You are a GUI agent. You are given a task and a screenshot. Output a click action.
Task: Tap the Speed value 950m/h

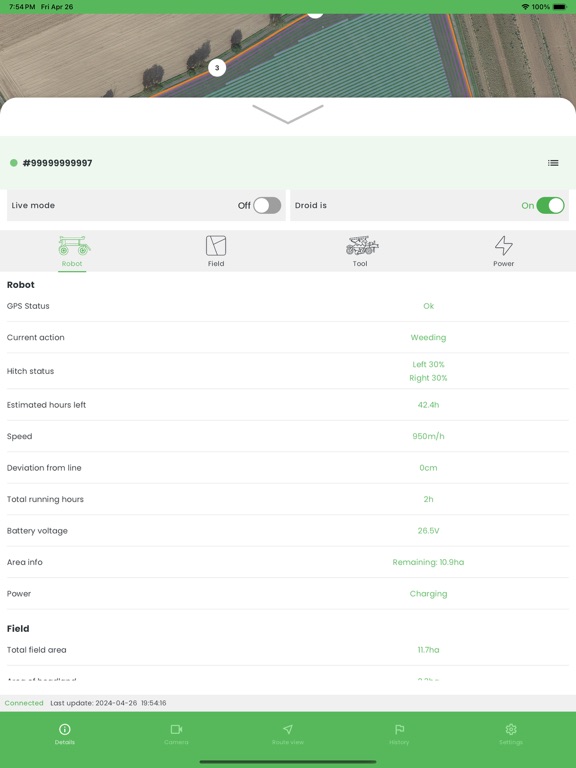[x=429, y=436]
